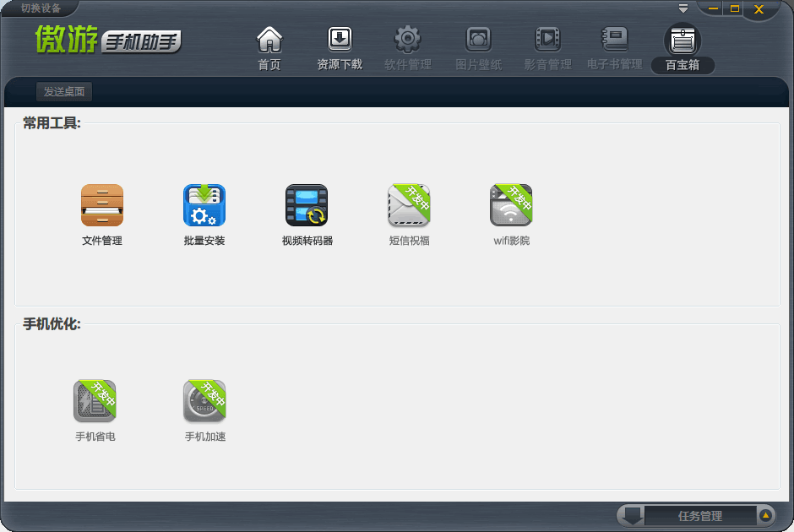Launch the 文件管理 file cabinet tool
Screen dimensions: 794x532
(102, 205)
